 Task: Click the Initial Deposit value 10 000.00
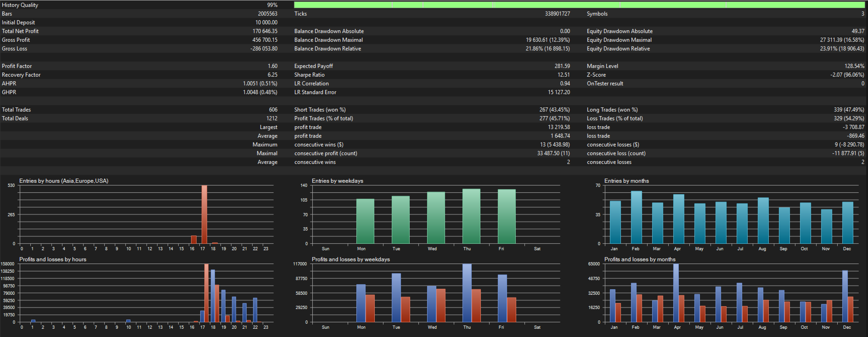click(266, 22)
